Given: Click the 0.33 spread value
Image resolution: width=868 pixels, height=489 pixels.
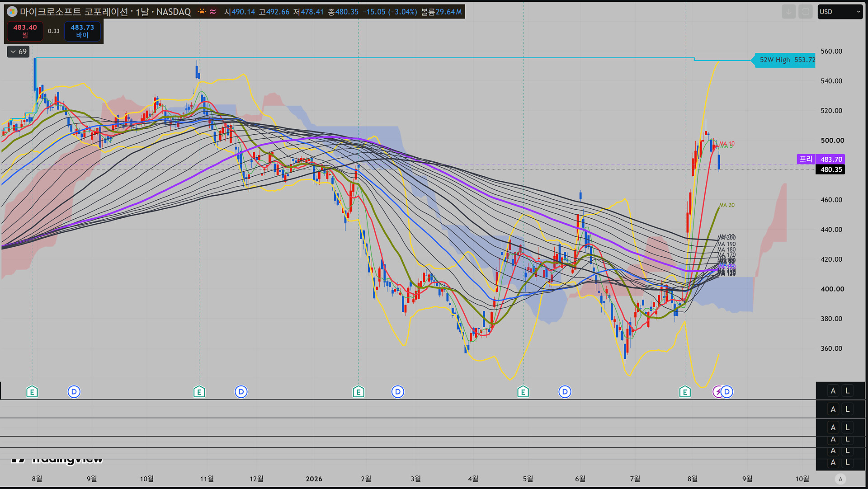Looking at the screenshot, I should pos(54,31).
